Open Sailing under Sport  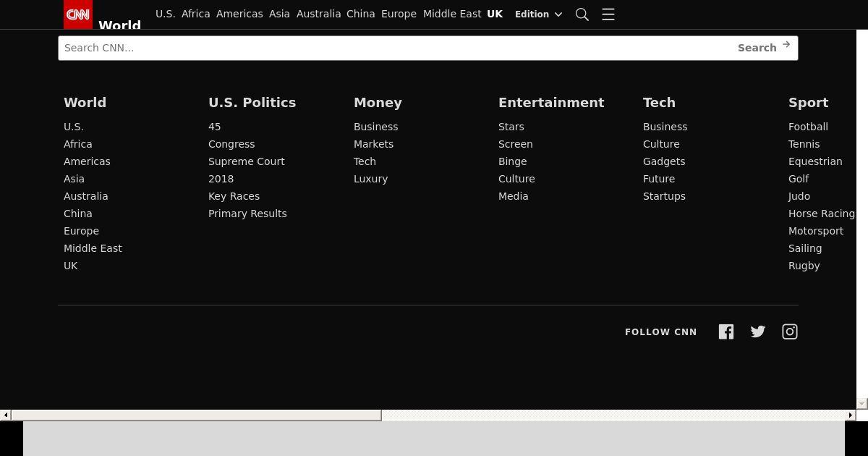805,248
